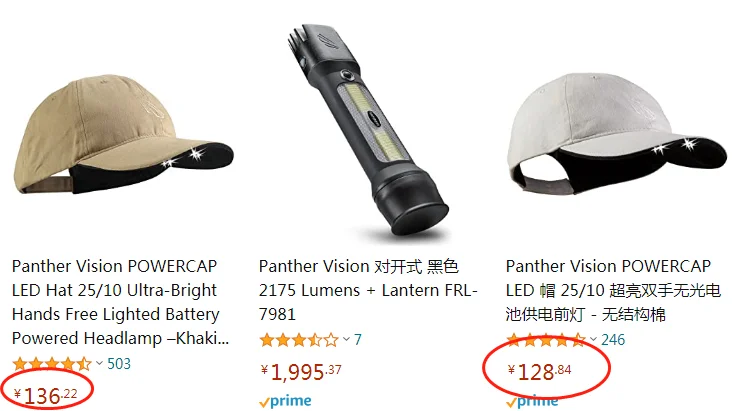The image size is (751, 411).
Task: Open the black flashlight lantern product image
Action: pos(369,129)
